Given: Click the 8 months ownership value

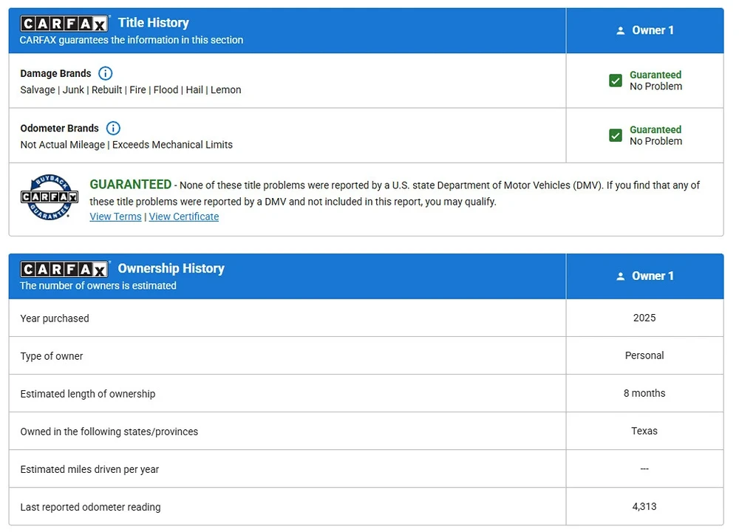Looking at the screenshot, I should click(x=644, y=393).
